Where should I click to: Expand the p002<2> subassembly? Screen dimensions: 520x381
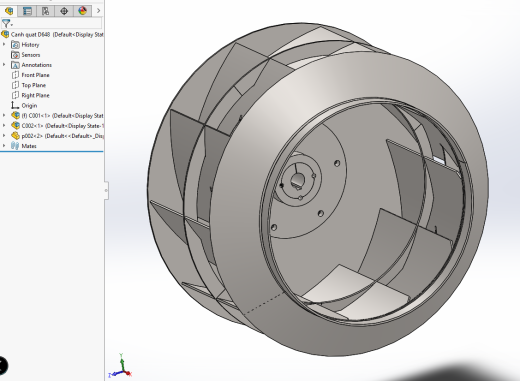pos(4,136)
